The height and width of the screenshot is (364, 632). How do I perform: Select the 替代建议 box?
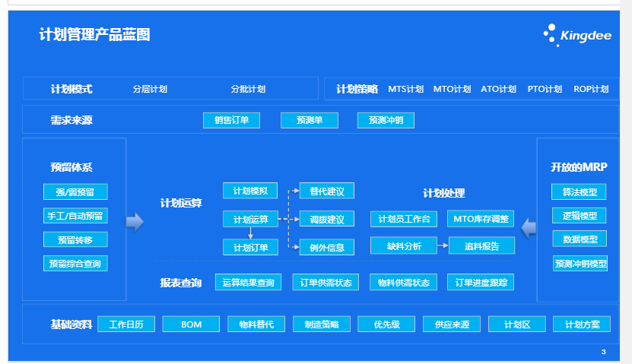pyautogui.click(x=327, y=191)
